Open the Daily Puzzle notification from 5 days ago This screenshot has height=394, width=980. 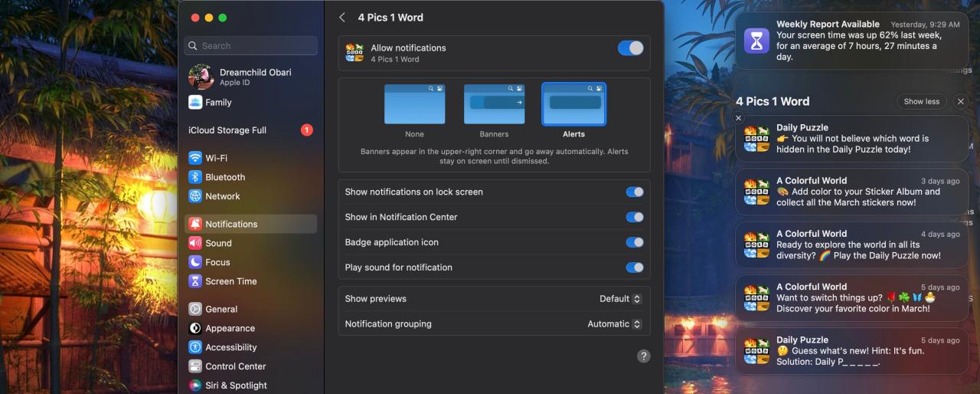tap(852, 351)
